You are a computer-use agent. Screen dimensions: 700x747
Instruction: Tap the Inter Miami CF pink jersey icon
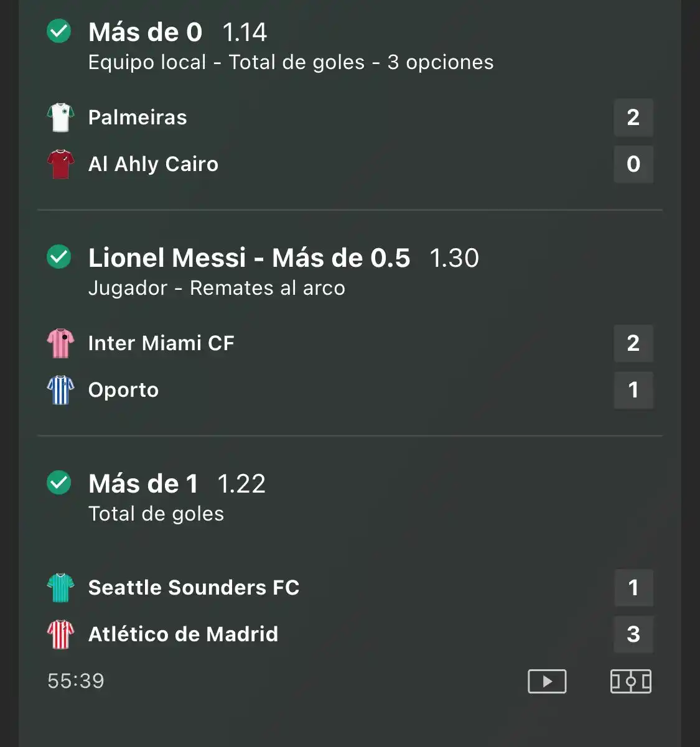click(x=60, y=343)
